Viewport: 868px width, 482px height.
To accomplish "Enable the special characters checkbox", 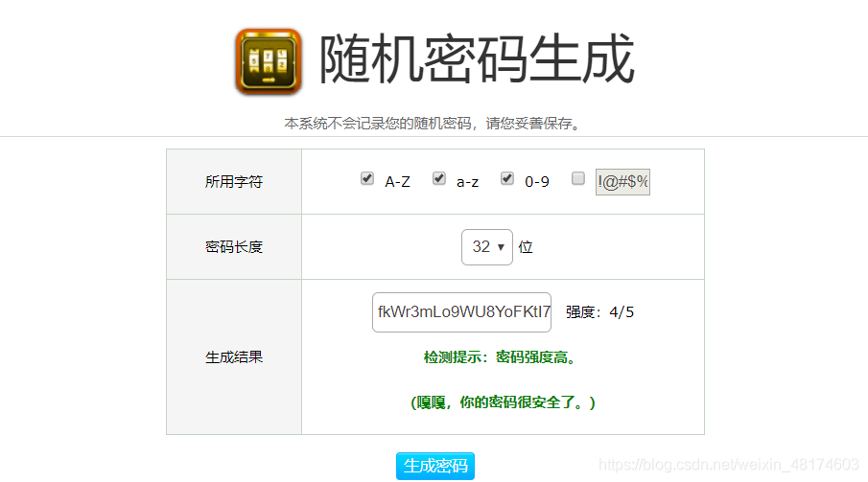I will click(578, 178).
